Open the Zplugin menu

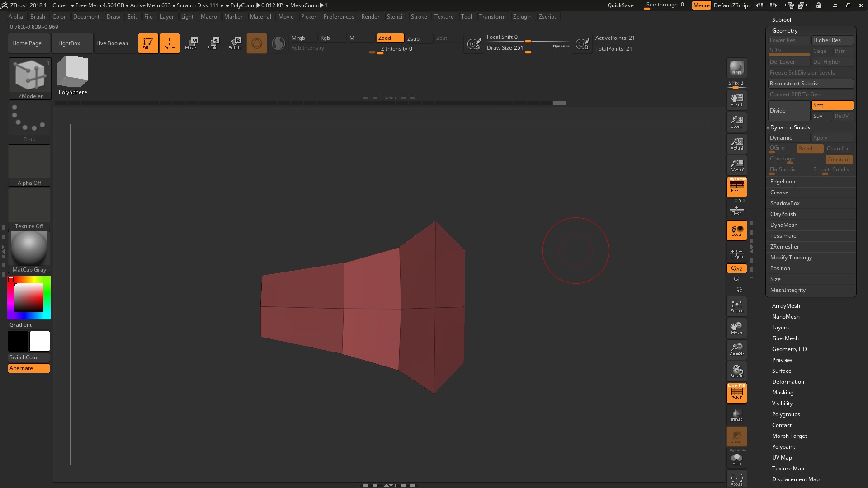522,17
